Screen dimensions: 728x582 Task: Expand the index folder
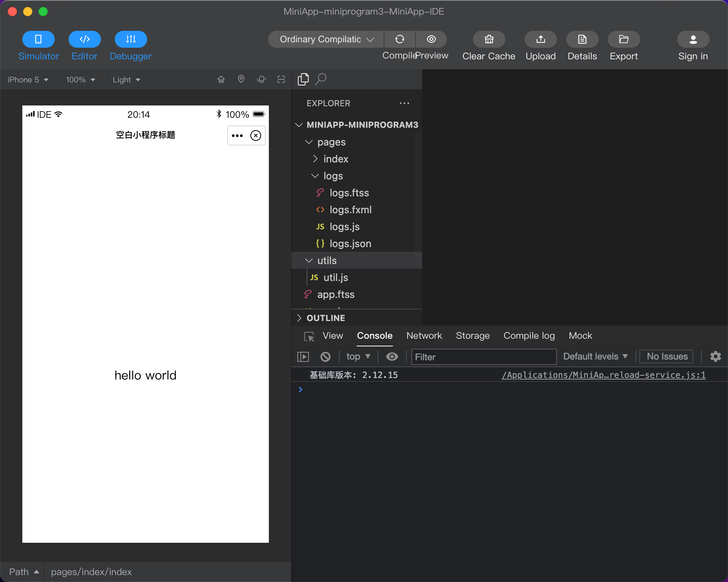click(357, 159)
